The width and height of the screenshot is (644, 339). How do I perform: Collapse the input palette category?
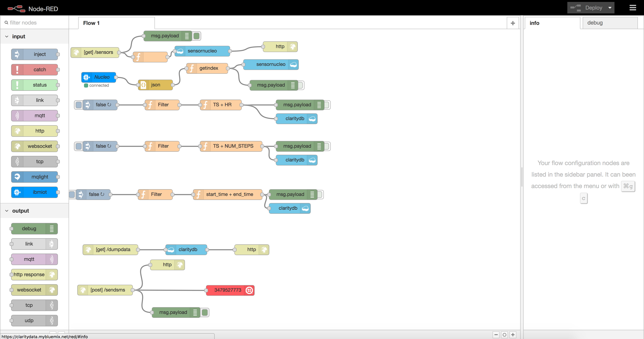(7, 36)
